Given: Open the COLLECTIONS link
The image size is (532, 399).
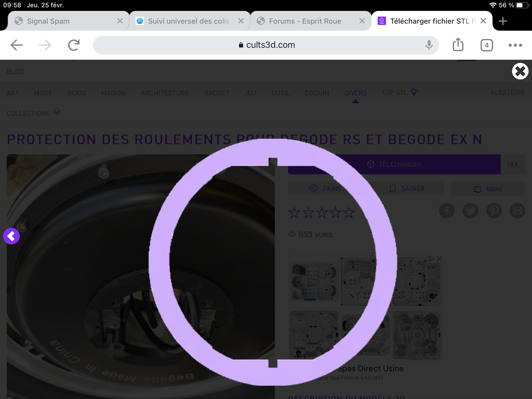Looking at the screenshot, I should tap(34, 113).
